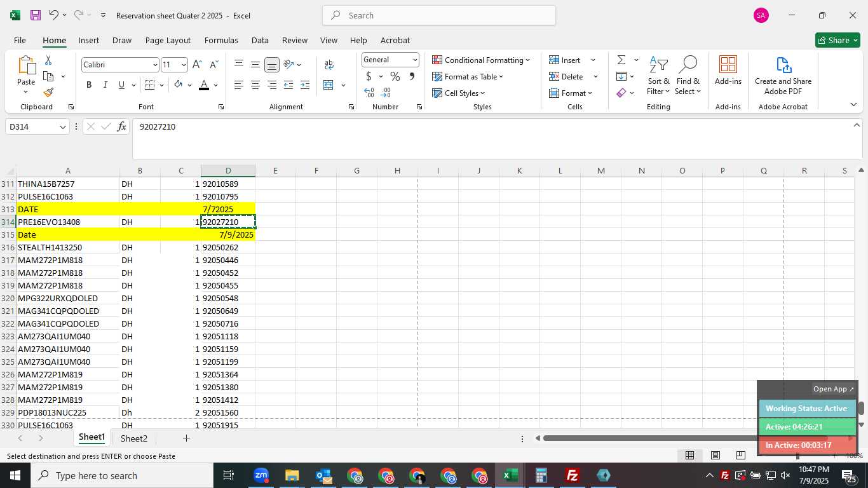Apply the fill color bucket
Viewport: 868px width, 488px height.
[x=179, y=85]
